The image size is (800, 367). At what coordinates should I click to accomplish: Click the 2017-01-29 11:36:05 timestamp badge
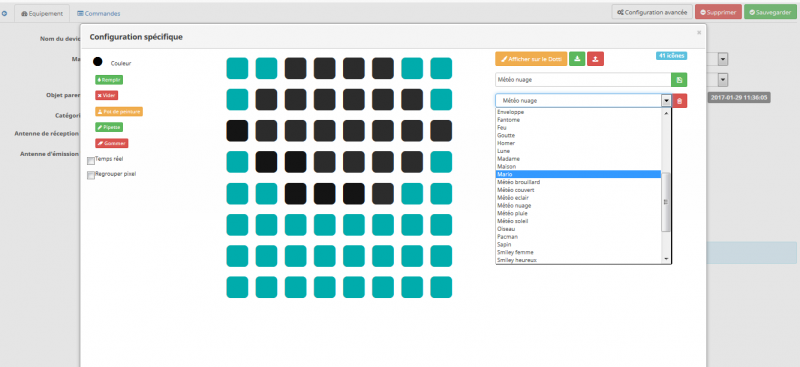739,97
